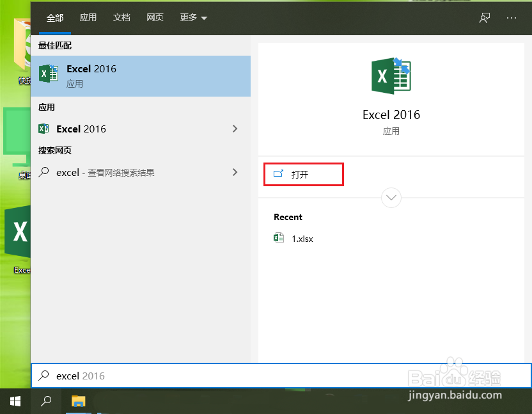This screenshot has width=532, height=414.
Task: Open the three-dot options menu
Action: (512, 18)
